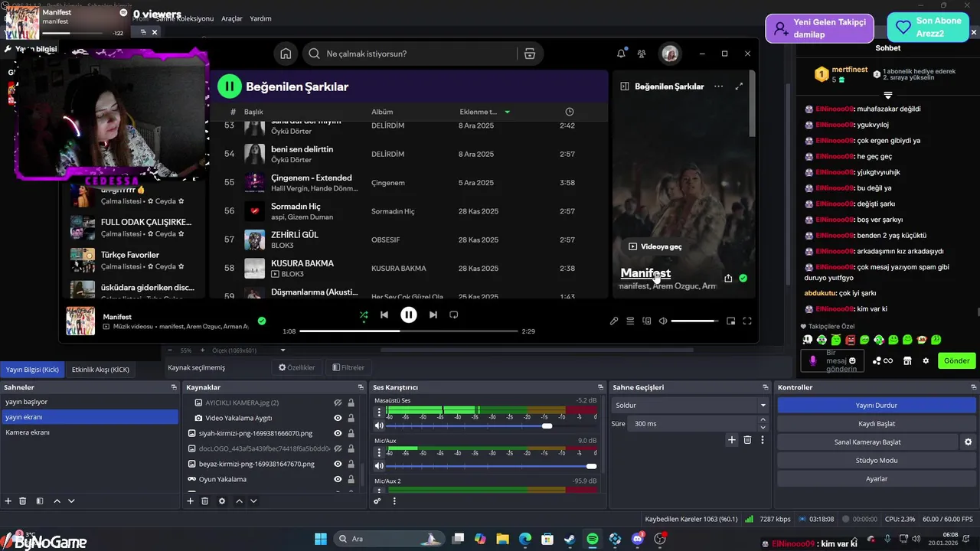Add a new source with plus icon
980x551 pixels.
point(190,501)
